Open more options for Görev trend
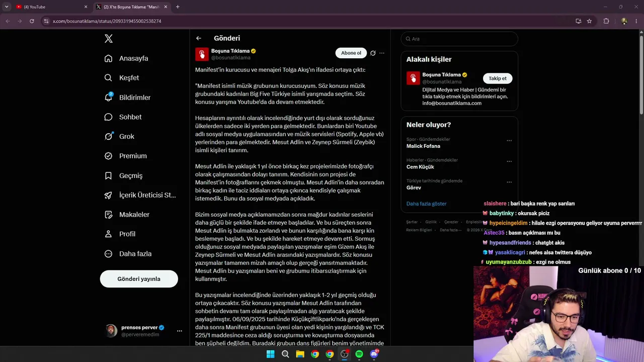Image resolution: width=644 pixels, height=362 pixels. 509,182
